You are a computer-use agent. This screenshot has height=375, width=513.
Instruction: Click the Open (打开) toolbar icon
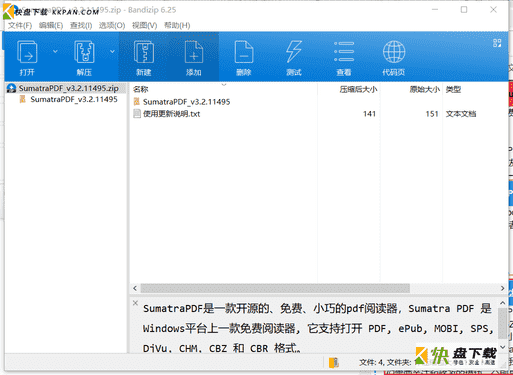tap(27, 52)
